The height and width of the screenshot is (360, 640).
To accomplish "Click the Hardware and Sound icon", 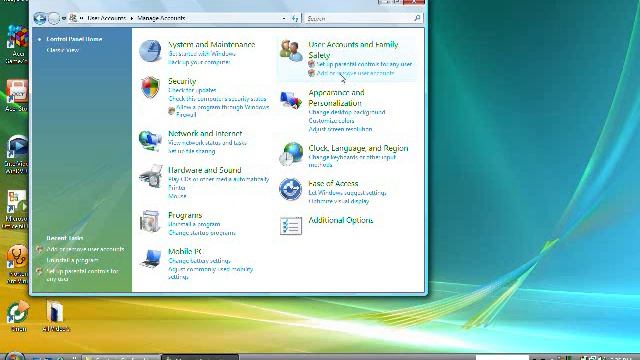I will point(151,176).
